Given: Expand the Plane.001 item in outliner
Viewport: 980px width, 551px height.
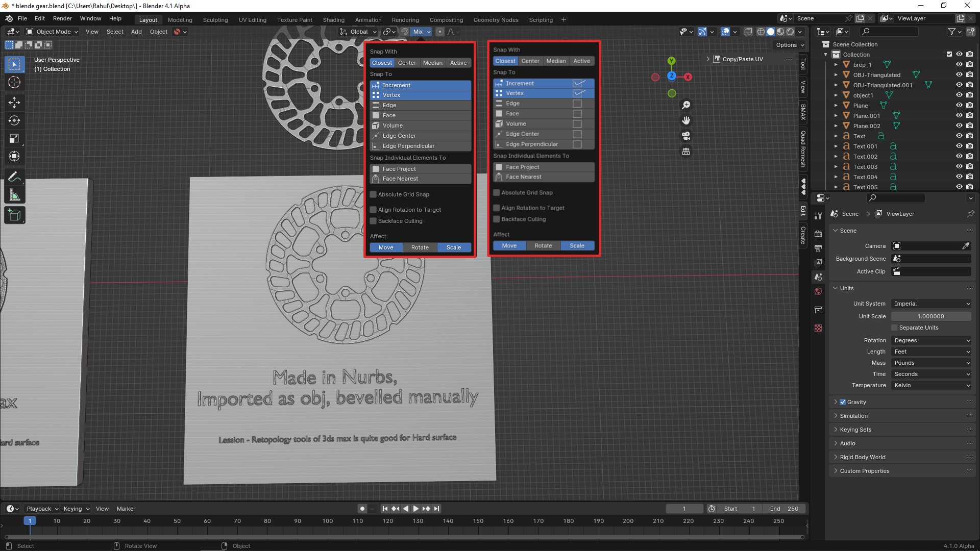Looking at the screenshot, I should click(x=836, y=116).
